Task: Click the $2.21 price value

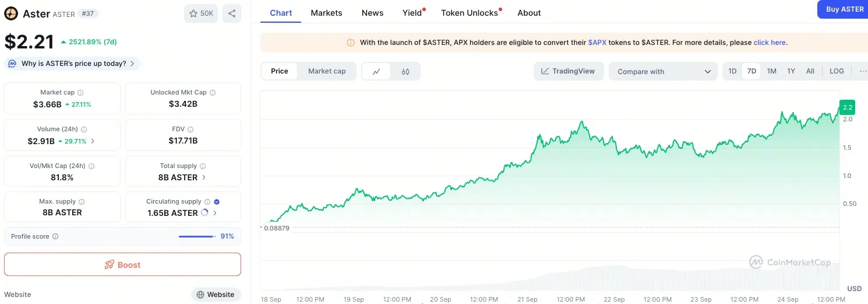Action: pos(29,42)
